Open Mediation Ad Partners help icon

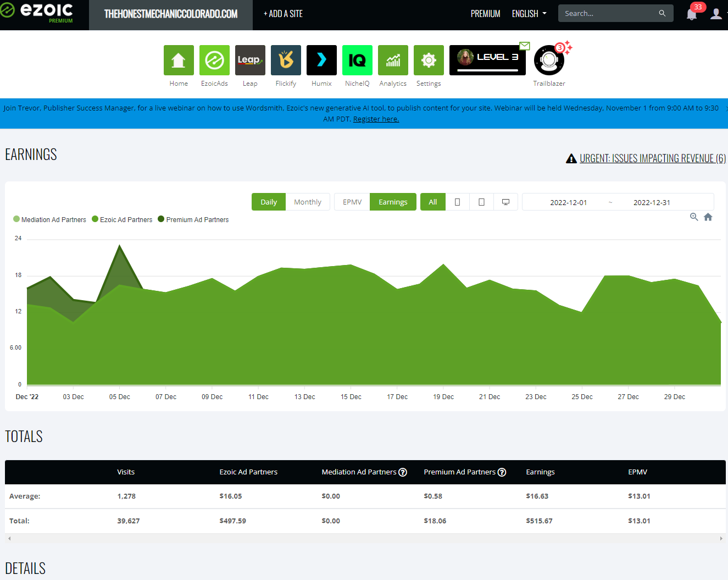click(403, 472)
